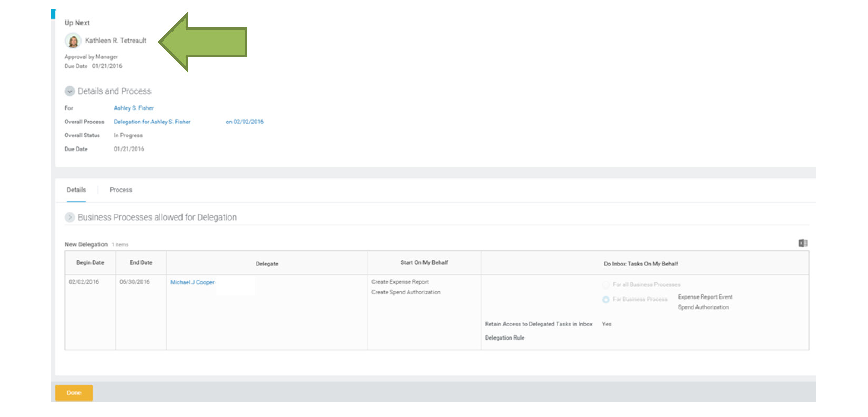Switch to the Process tab

coord(120,190)
